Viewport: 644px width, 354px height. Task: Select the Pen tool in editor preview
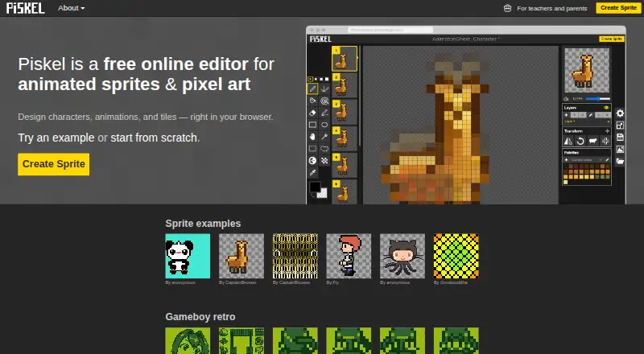[312, 88]
